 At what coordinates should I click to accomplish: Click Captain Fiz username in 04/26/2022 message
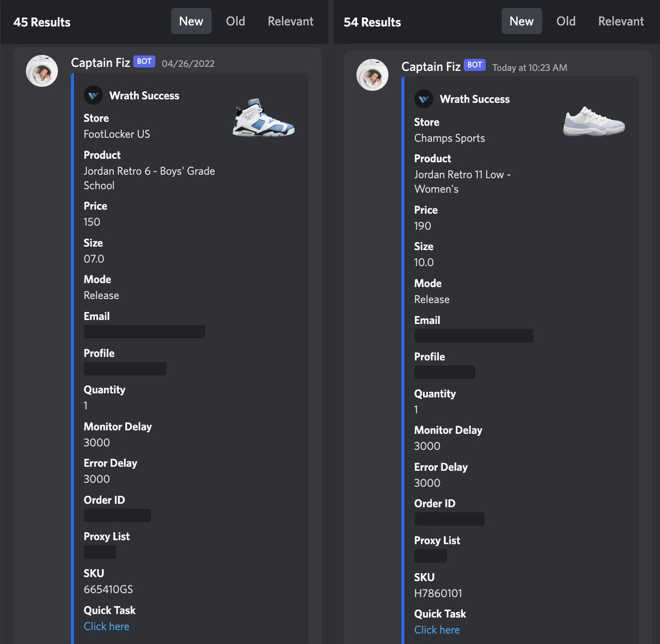[101, 63]
